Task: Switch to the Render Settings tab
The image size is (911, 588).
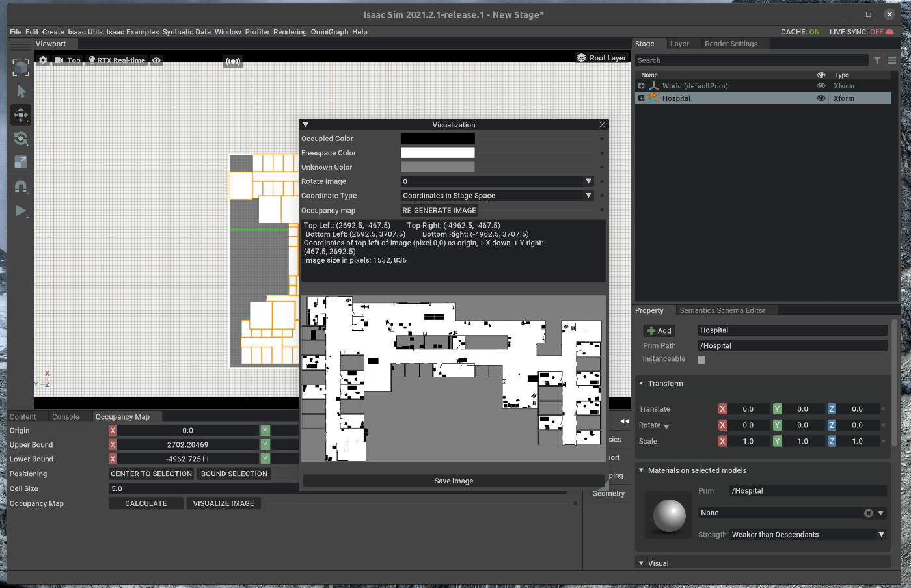Action: click(731, 44)
